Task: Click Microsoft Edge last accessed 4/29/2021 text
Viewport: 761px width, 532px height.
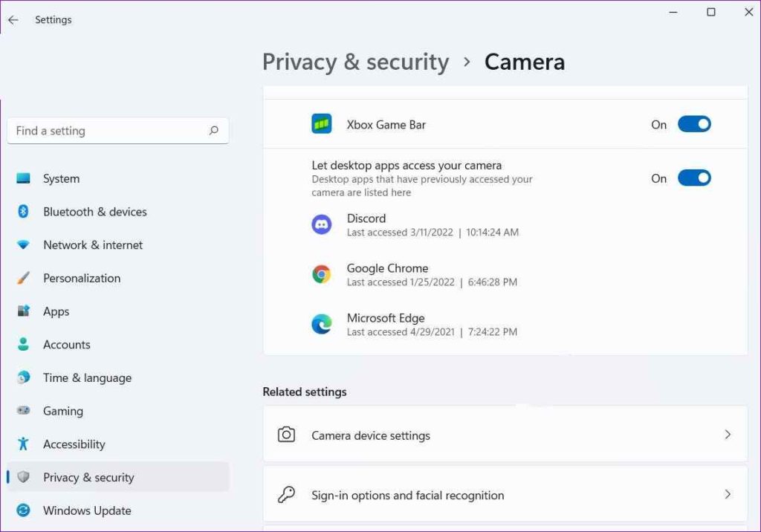Action: click(432, 332)
